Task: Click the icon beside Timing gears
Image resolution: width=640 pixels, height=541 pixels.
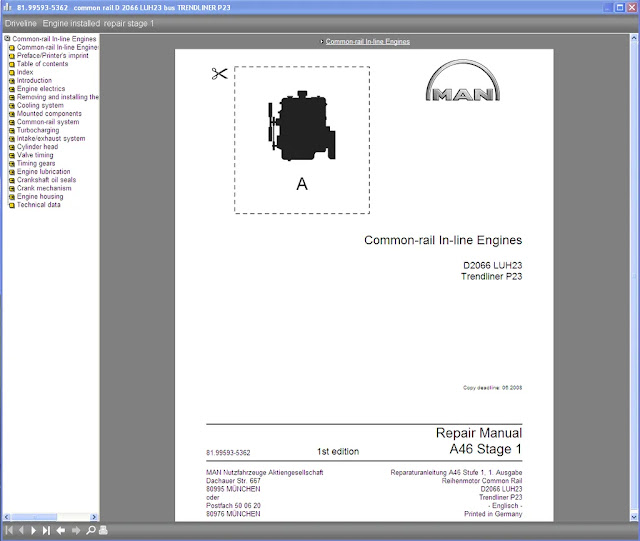Action: tap(12, 164)
